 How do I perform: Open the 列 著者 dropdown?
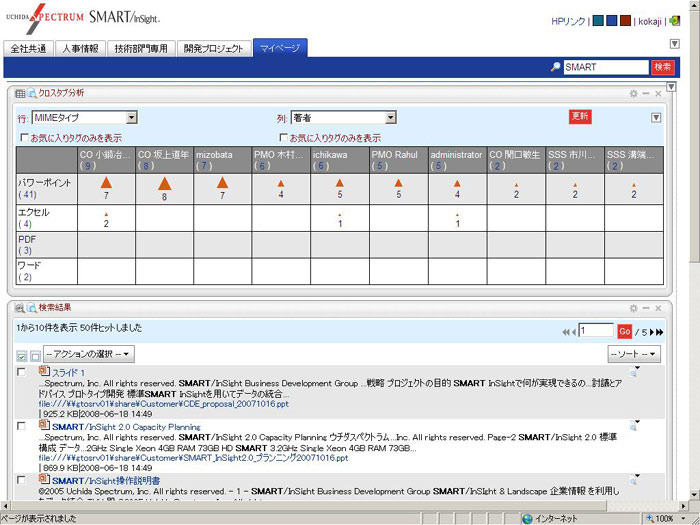[343, 118]
